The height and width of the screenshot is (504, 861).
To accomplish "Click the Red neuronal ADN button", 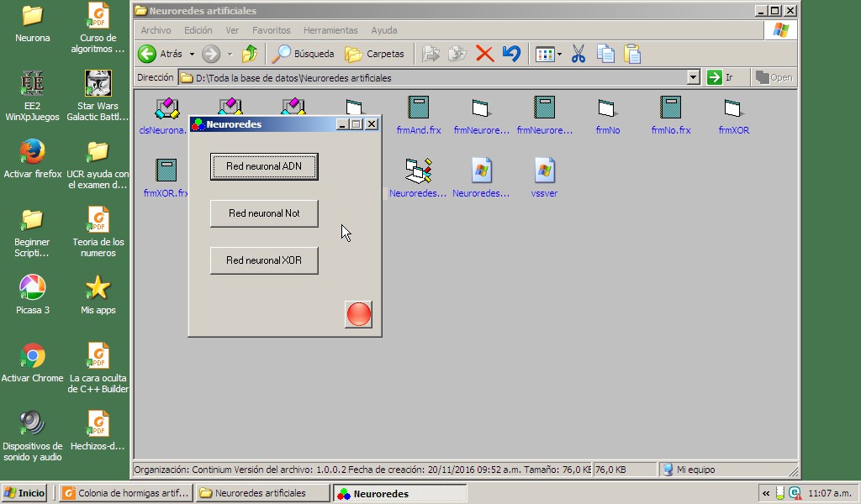I will pos(264,166).
